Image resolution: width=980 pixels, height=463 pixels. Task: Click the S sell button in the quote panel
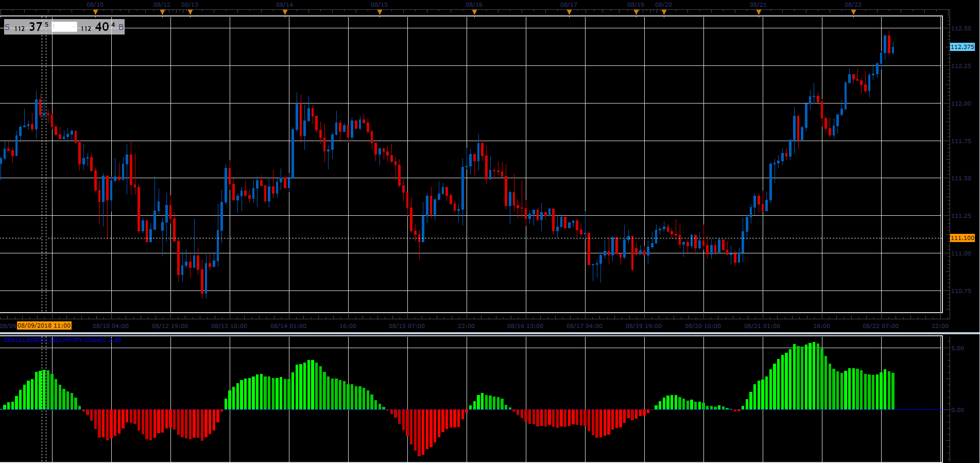[x=7, y=27]
